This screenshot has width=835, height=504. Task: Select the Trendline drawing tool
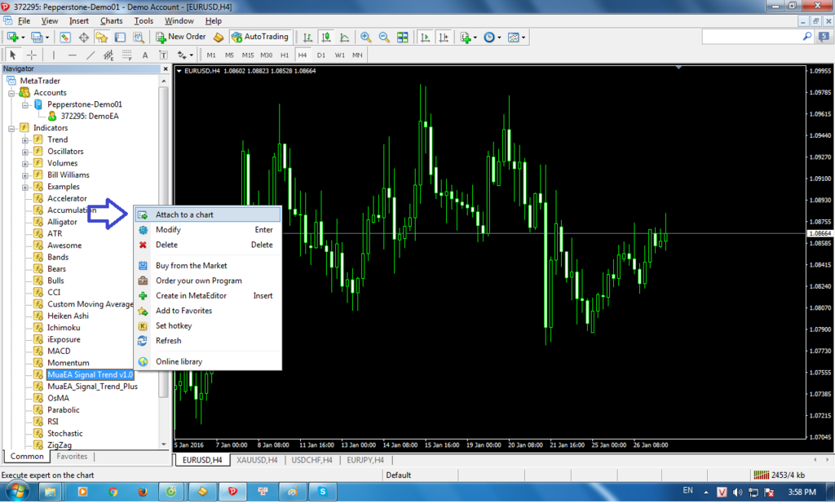[x=91, y=55]
